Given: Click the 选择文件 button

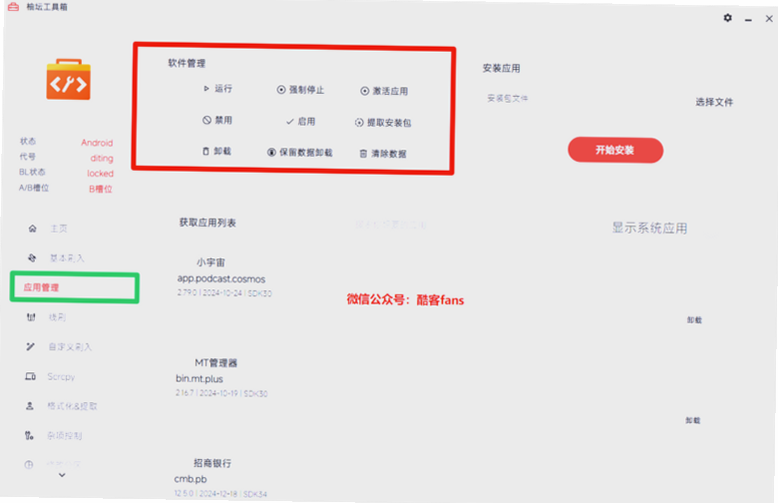Looking at the screenshot, I should (x=714, y=102).
